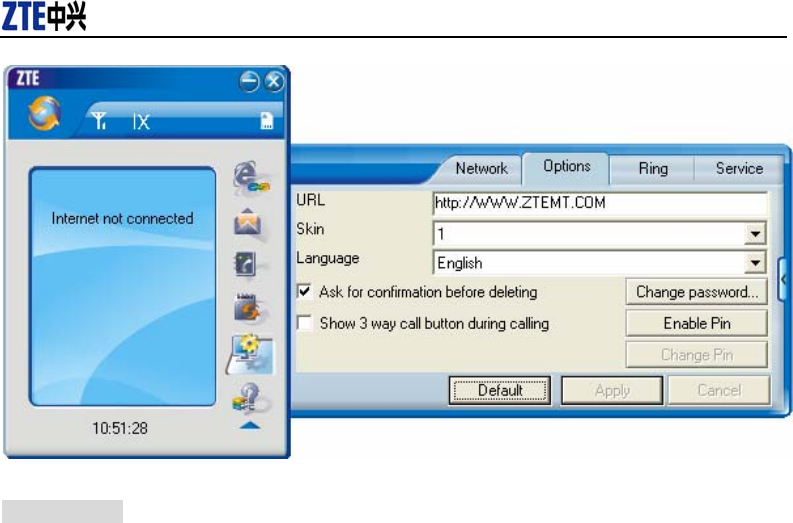
Task: Click the signal strength antenna icon
Action: click(99, 121)
